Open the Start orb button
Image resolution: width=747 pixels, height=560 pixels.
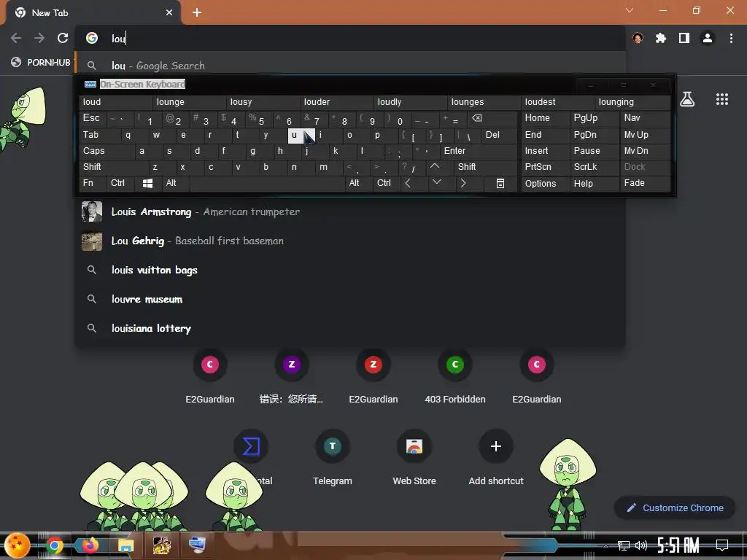point(18,545)
